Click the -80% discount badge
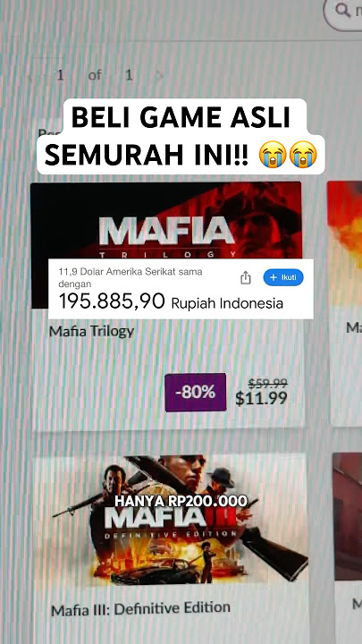This screenshot has width=362, height=644. [x=196, y=393]
